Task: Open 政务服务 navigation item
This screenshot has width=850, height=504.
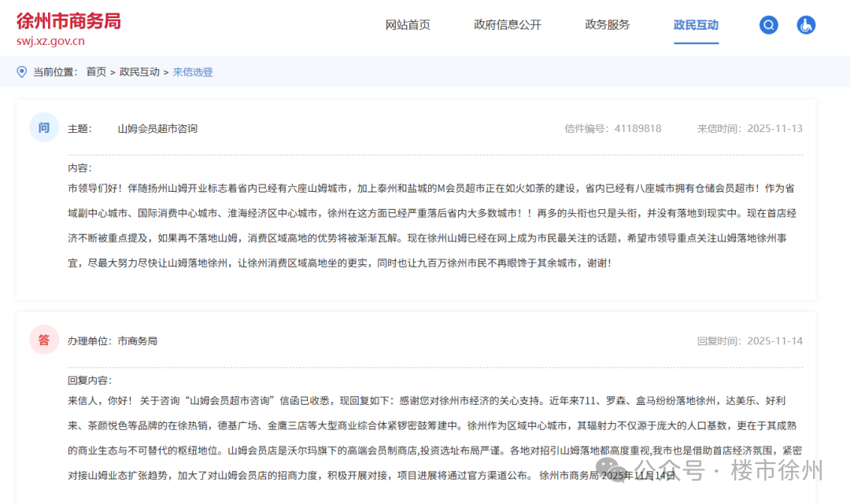Action: pyautogui.click(x=607, y=25)
